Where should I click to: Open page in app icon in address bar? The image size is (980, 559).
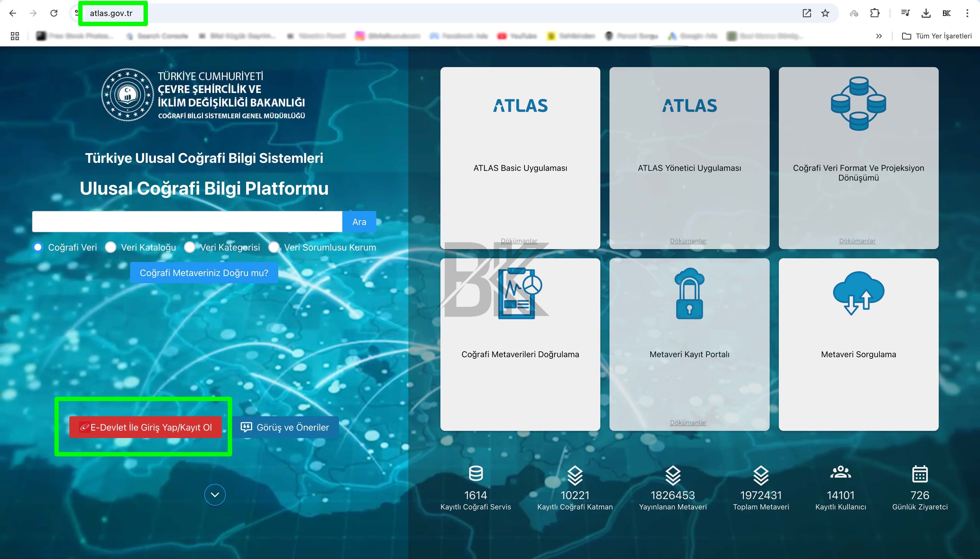pos(807,13)
